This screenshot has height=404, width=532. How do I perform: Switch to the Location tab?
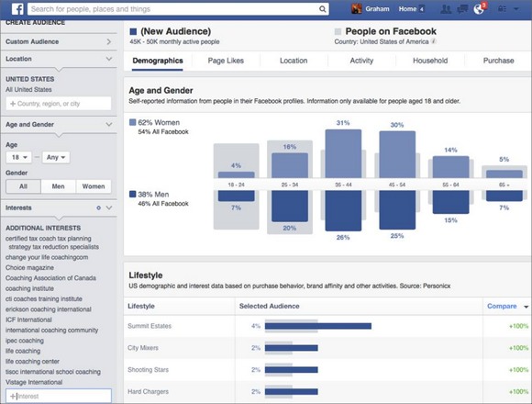coord(294,61)
